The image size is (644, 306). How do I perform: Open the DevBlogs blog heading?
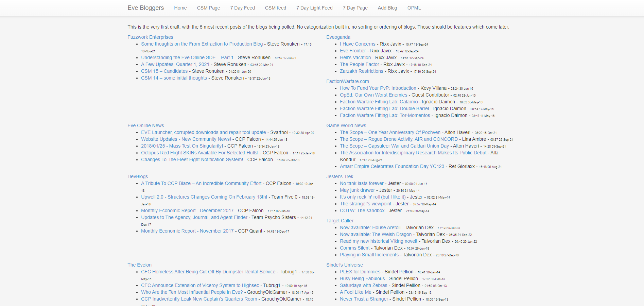pyautogui.click(x=138, y=176)
